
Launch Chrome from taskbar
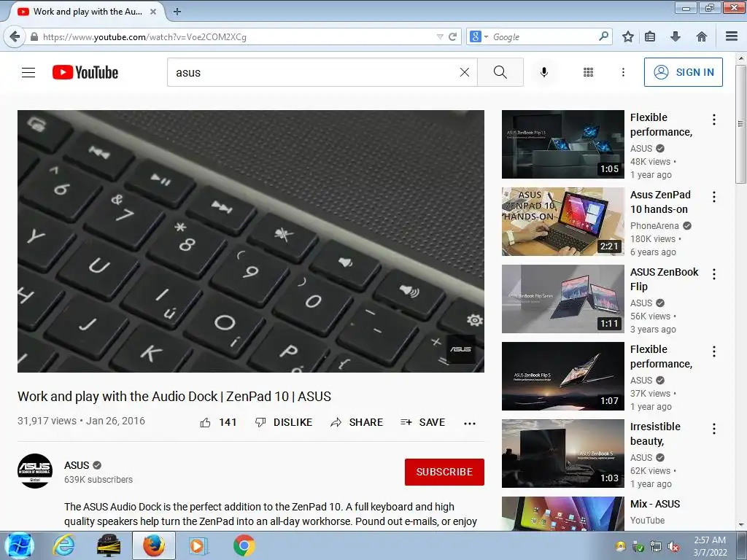244,545
